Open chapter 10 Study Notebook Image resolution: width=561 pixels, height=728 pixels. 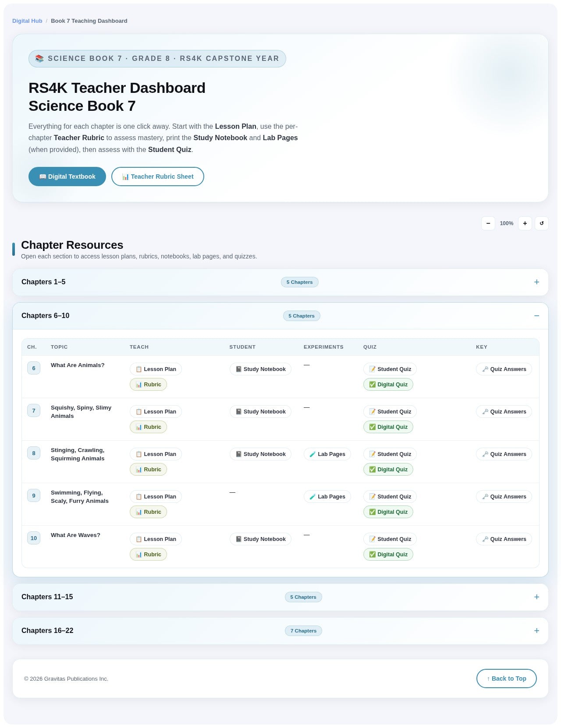(260, 539)
